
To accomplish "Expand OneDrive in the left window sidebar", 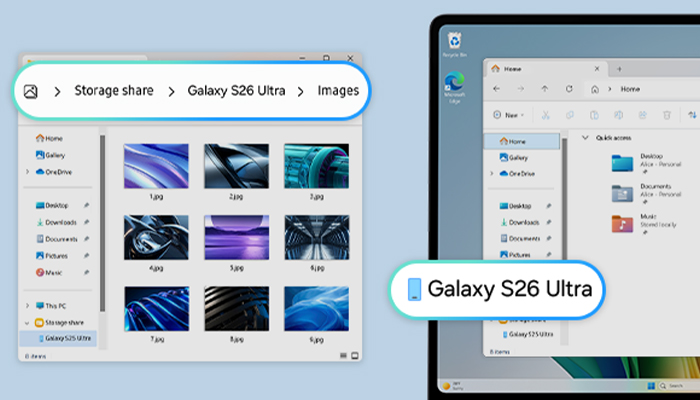I will 27,171.
